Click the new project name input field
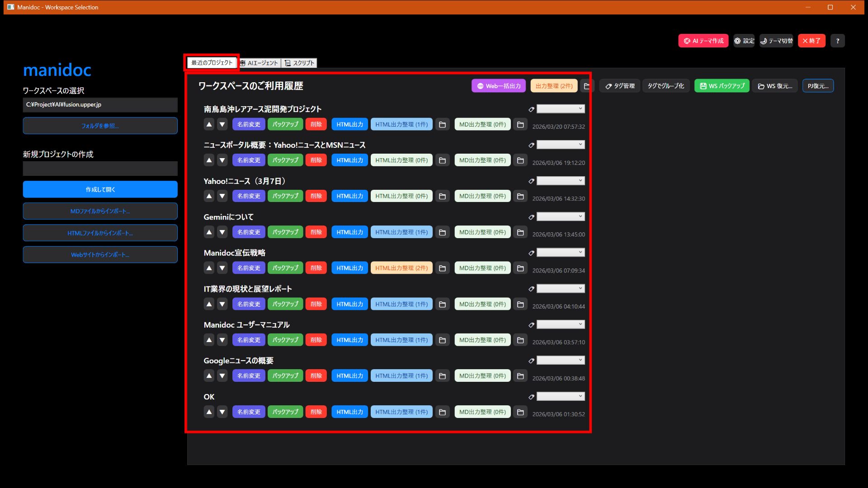The width and height of the screenshot is (868, 488). [100, 168]
